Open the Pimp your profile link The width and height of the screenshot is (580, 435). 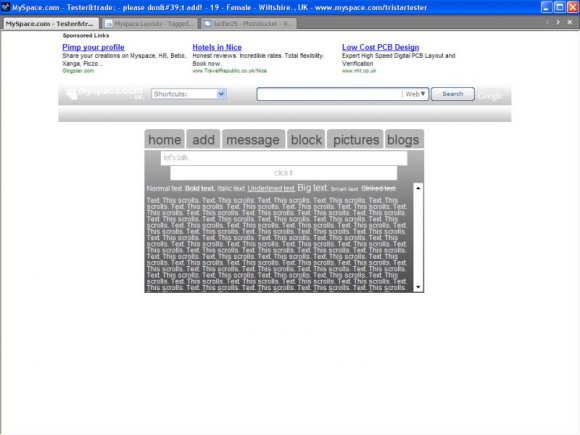point(93,47)
